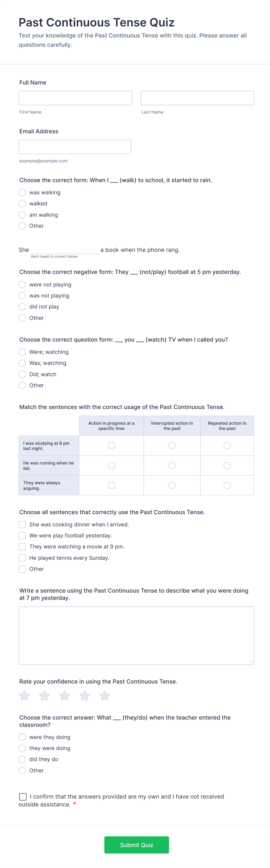270x868 pixels.
Task: Focus the Last Name text box
Action: click(x=197, y=98)
